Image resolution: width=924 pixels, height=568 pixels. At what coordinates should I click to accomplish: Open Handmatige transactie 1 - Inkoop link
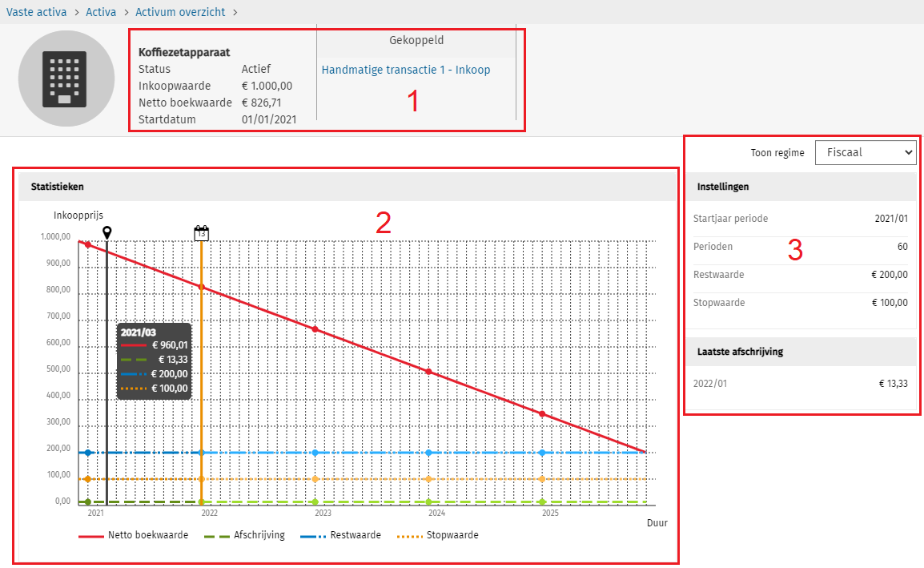click(406, 70)
